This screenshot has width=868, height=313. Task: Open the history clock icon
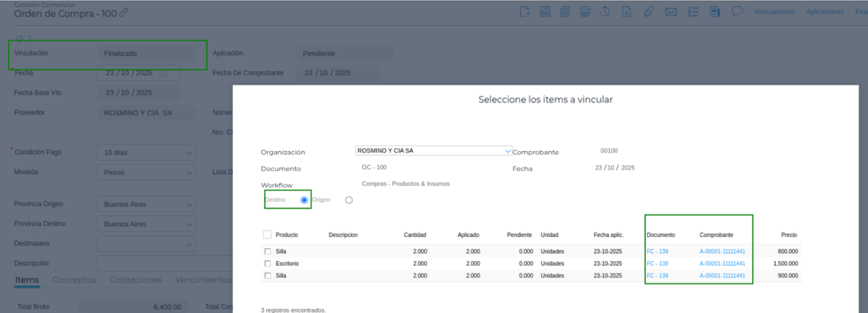pos(605,11)
